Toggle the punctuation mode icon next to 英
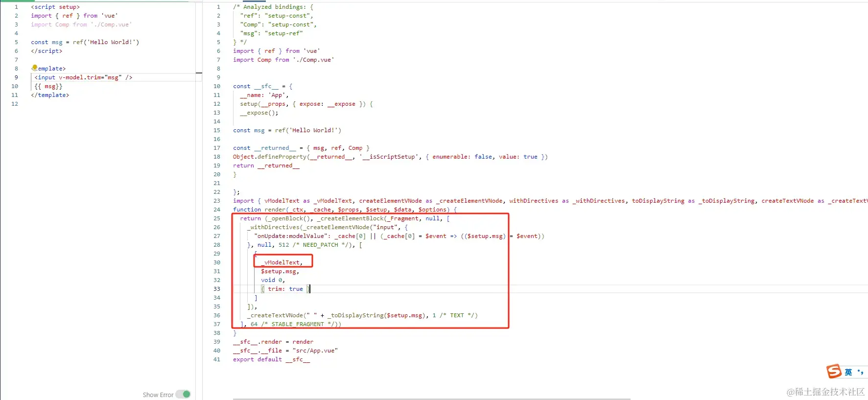The height and width of the screenshot is (400, 868). (860, 372)
